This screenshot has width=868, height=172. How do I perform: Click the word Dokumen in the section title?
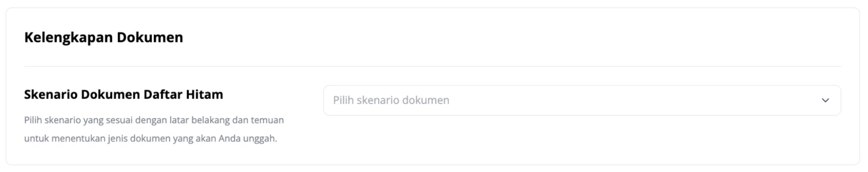point(150,37)
